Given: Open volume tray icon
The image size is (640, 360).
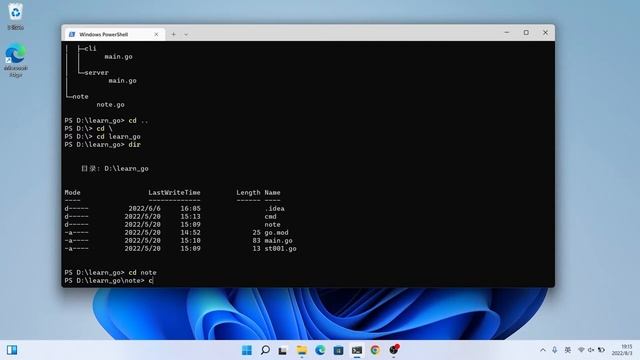Looking at the screenshot, I should [591, 350].
